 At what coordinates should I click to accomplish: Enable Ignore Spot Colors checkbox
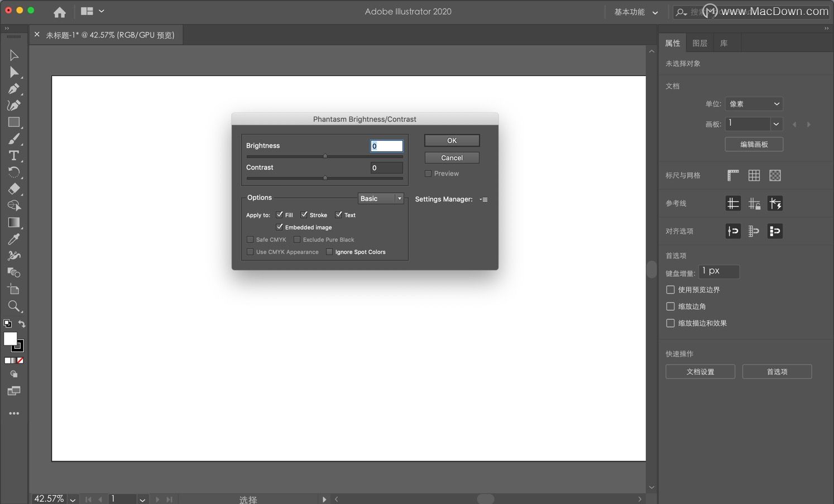tap(329, 252)
